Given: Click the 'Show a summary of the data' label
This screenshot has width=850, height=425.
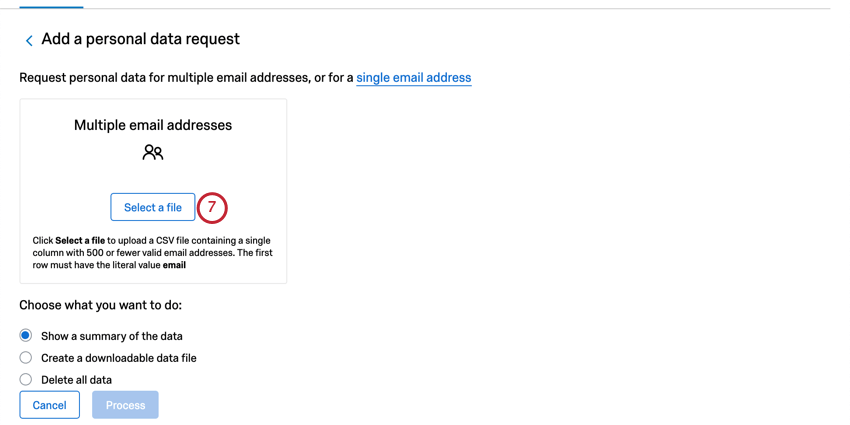Looking at the screenshot, I should click(112, 336).
